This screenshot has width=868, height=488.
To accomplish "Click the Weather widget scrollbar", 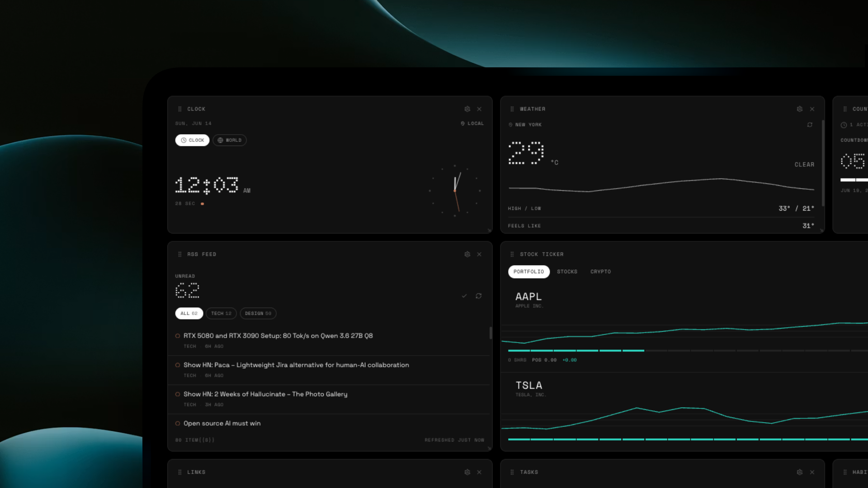I will tap(823, 163).
